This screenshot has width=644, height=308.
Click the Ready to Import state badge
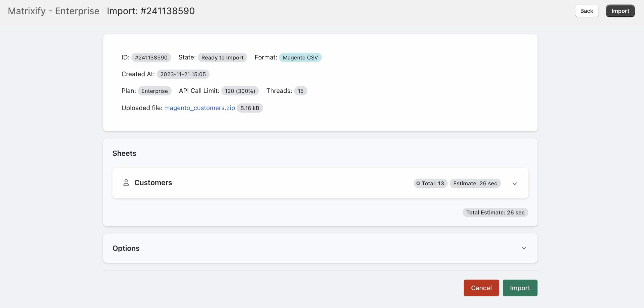(x=222, y=57)
